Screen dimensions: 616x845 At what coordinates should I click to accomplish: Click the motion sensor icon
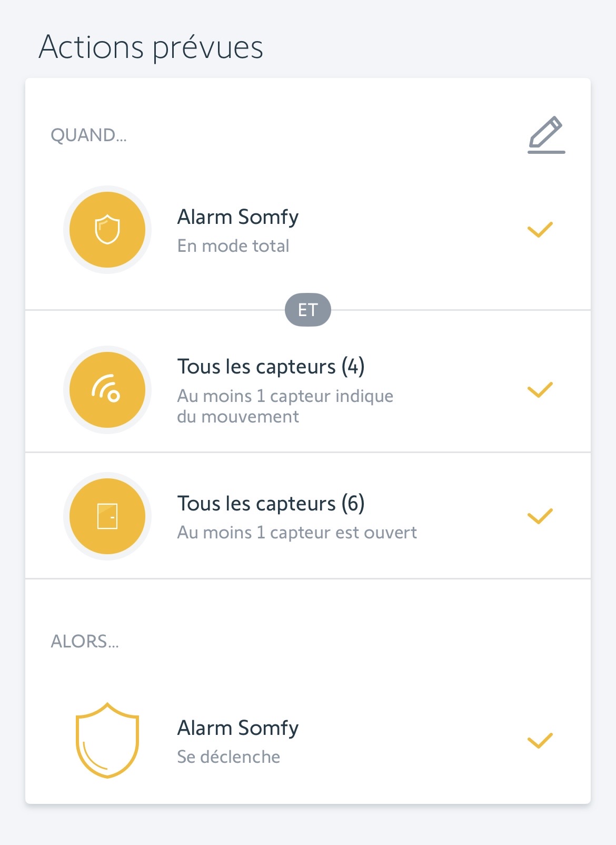pyautogui.click(x=107, y=390)
